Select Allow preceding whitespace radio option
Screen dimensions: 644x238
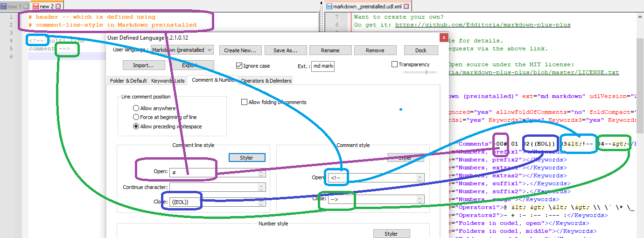click(x=136, y=126)
